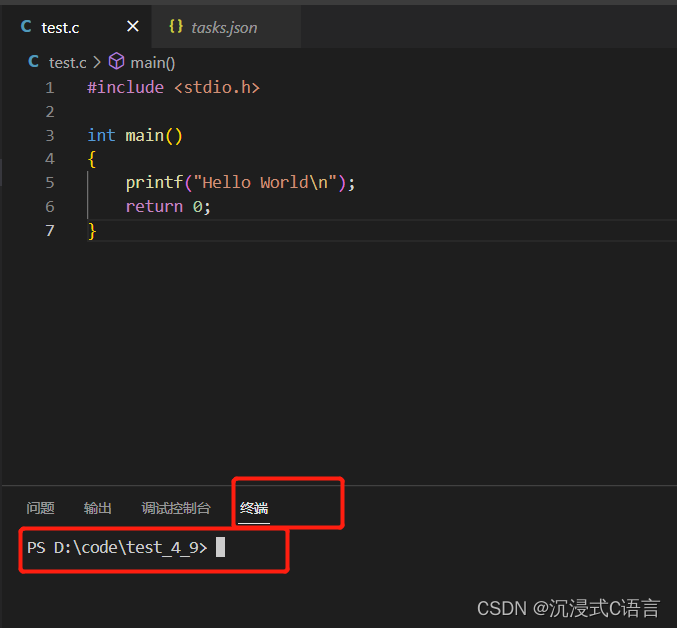677x628 pixels.
Task: Click the opening brace on line 4
Action: 92,159
